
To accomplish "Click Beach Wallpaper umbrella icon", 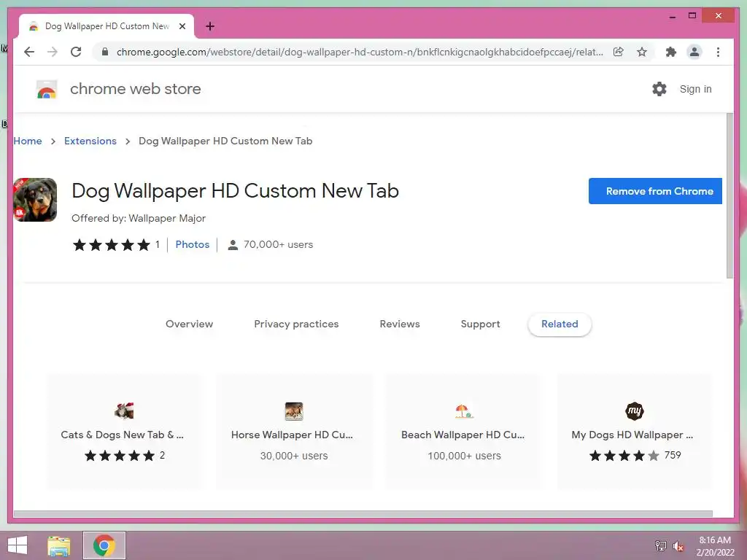I will point(463,411).
